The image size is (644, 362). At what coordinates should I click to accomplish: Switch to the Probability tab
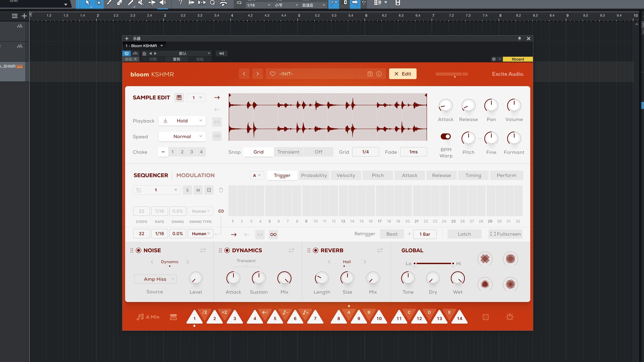point(314,175)
